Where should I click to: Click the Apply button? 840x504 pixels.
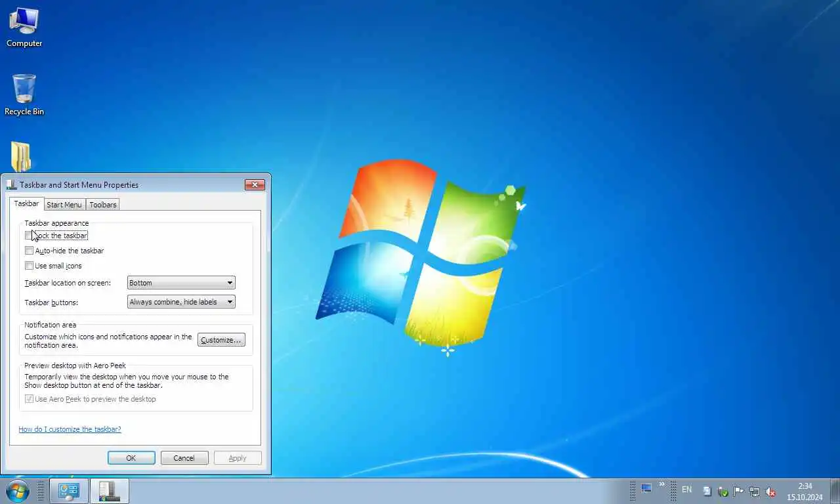coord(238,458)
